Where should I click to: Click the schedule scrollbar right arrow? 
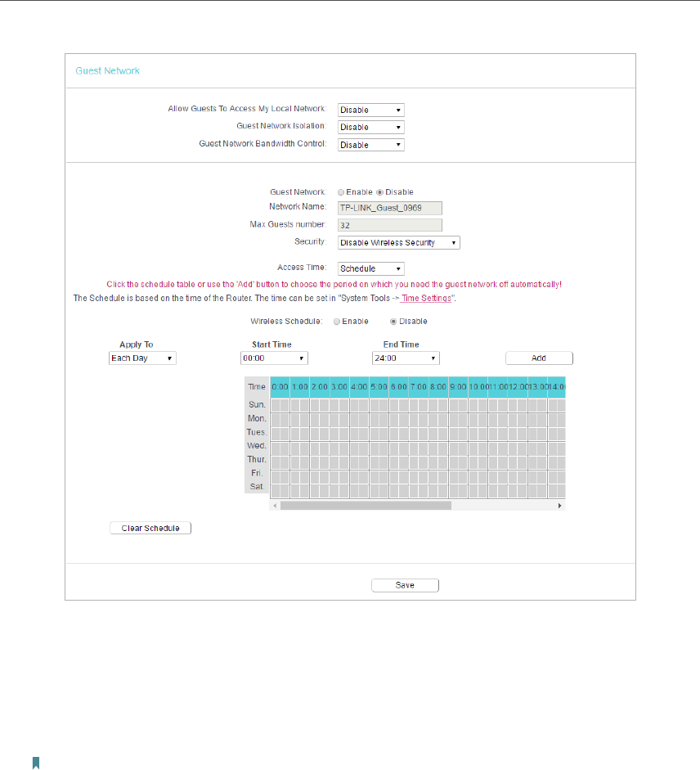[559, 506]
